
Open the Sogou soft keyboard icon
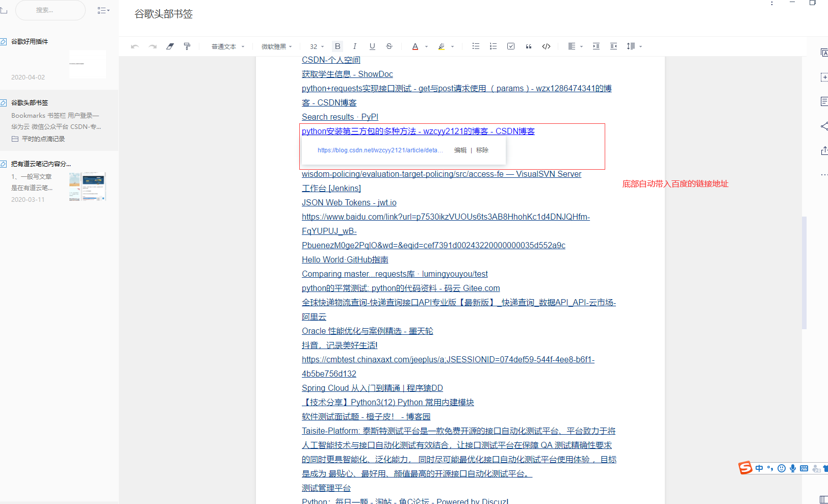(804, 468)
